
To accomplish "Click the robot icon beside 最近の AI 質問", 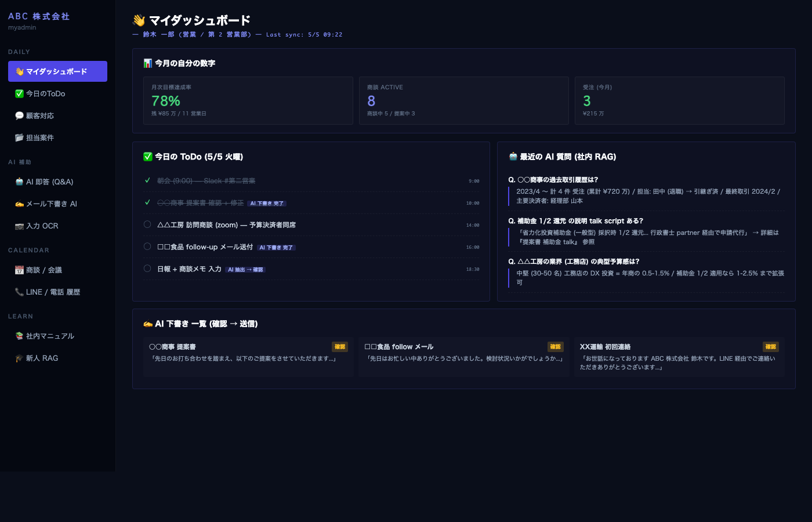I will tap(513, 157).
